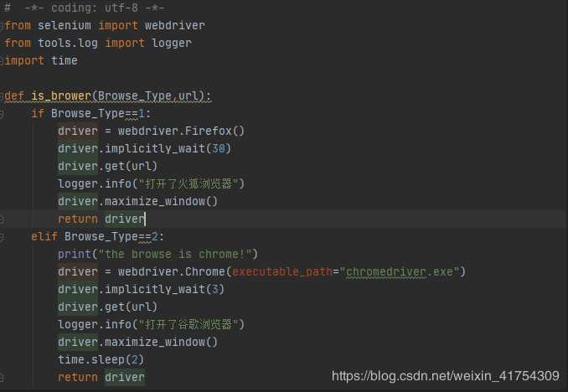Viewport: 568px width, 392px height.
Task: Click the "the browse is chrome!" string
Action: (x=175, y=254)
